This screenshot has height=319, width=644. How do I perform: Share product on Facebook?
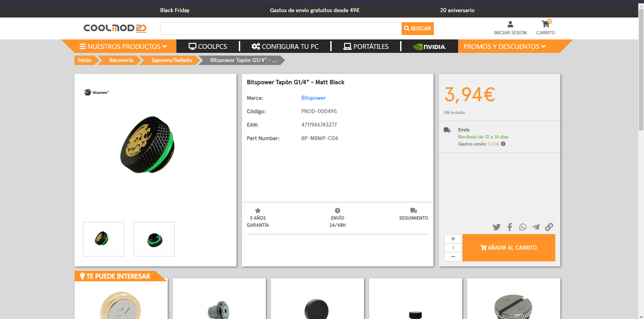pos(509,227)
